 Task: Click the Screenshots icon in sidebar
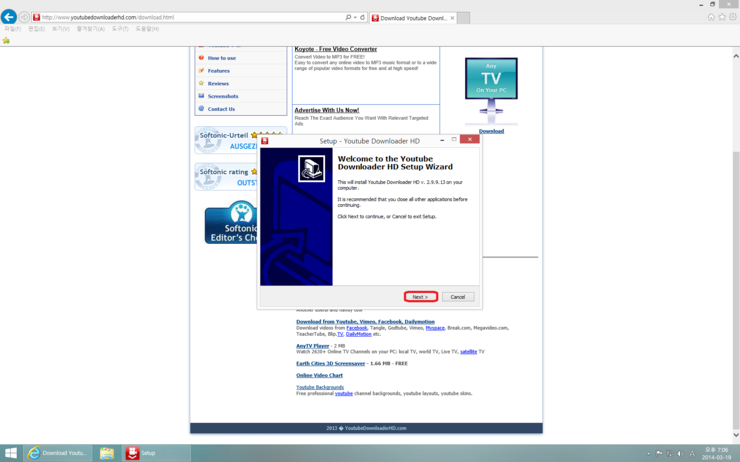[202, 96]
